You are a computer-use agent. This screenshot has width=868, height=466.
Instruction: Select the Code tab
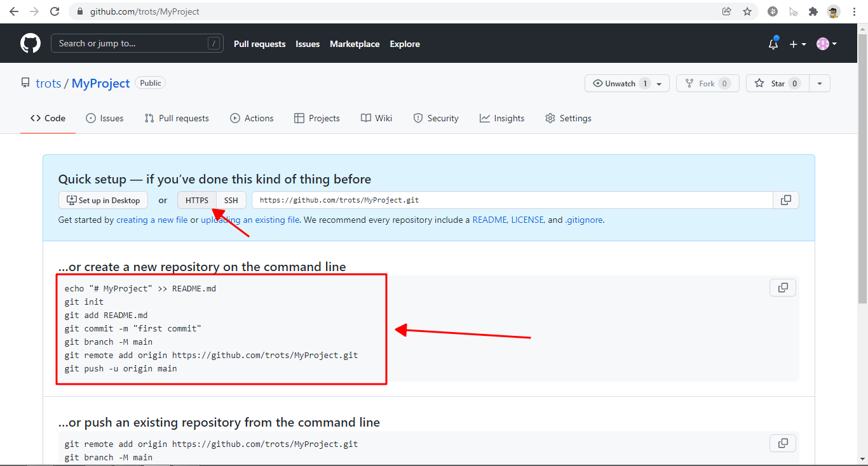click(x=48, y=118)
